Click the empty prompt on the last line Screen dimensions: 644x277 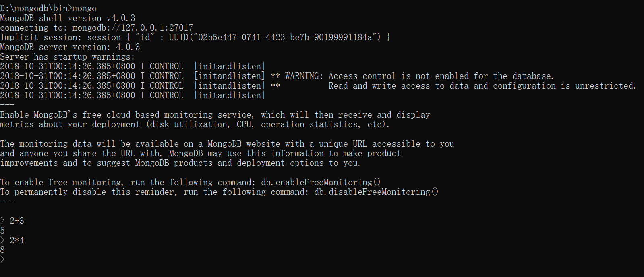click(x=3, y=260)
